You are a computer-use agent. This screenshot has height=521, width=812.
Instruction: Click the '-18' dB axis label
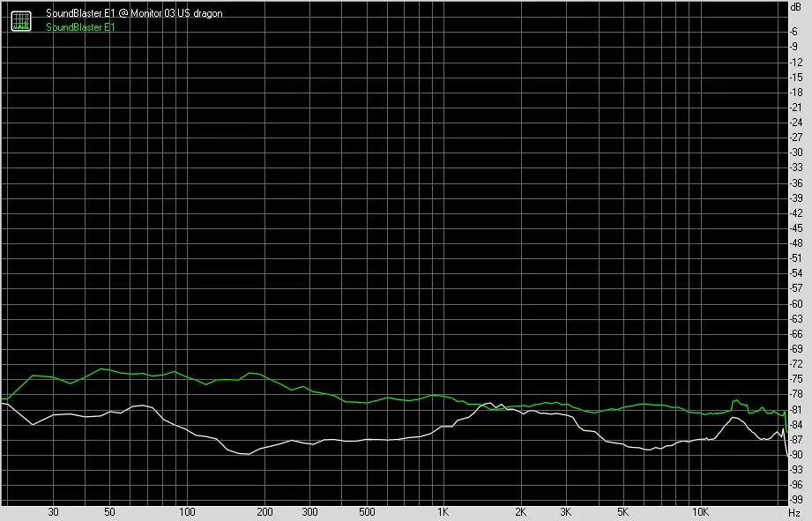click(796, 93)
